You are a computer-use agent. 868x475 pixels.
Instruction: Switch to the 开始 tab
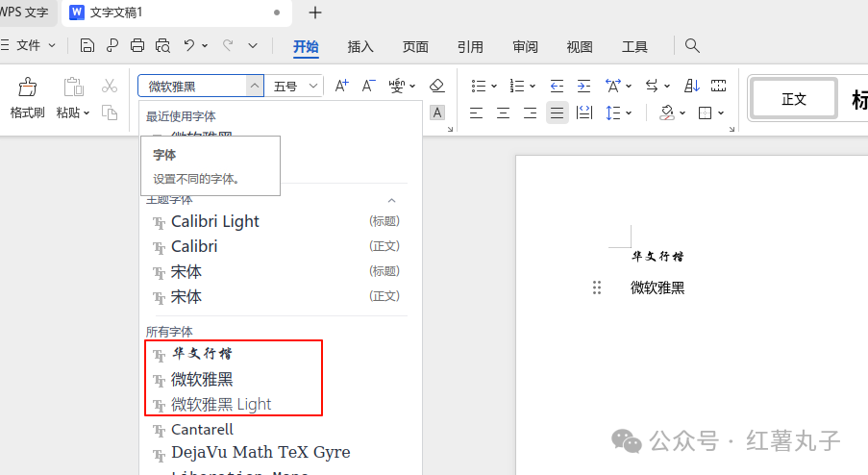pyautogui.click(x=306, y=46)
